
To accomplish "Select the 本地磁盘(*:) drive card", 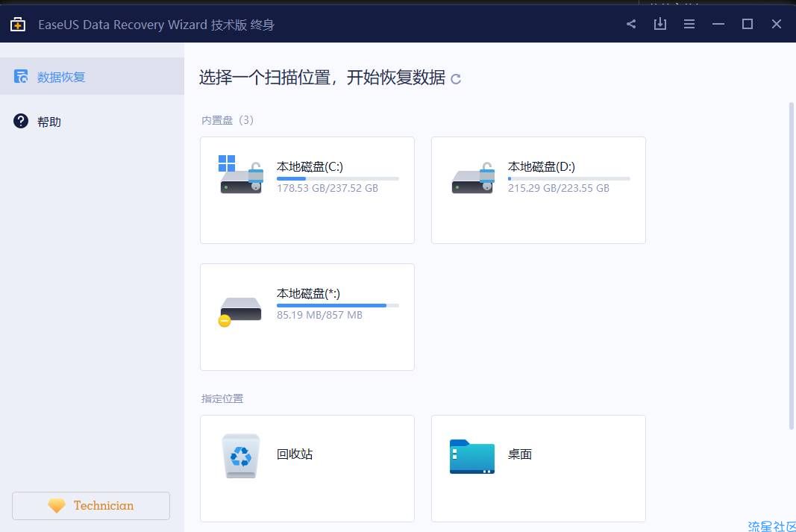I will click(307, 317).
